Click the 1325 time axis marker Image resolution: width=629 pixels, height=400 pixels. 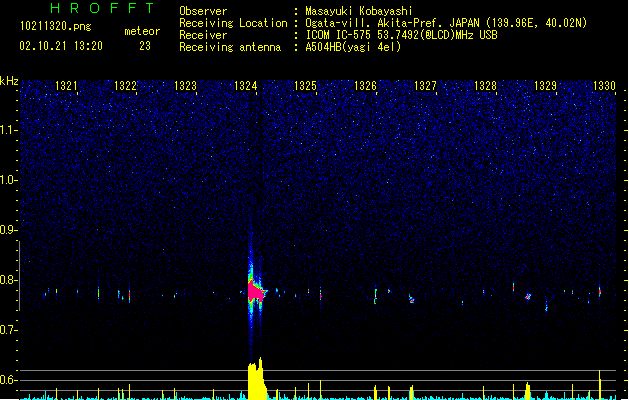(305, 86)
